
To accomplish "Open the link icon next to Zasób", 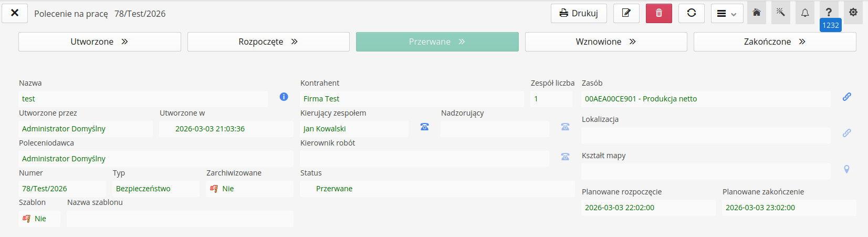I will [846, 97].
